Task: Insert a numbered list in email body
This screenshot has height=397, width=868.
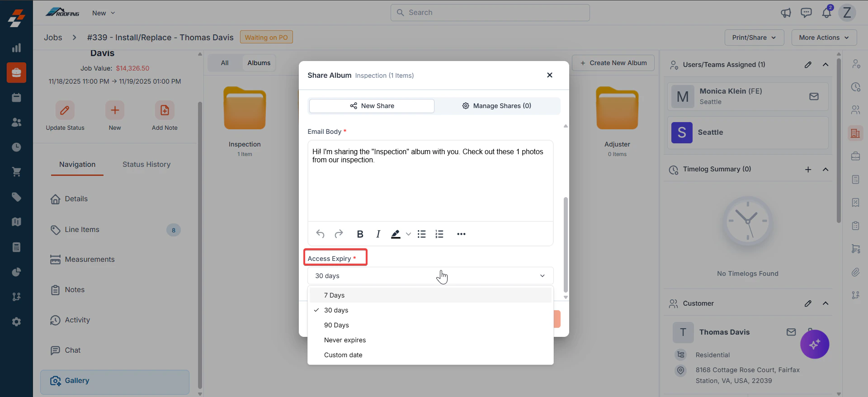Action: click(439, 234)
